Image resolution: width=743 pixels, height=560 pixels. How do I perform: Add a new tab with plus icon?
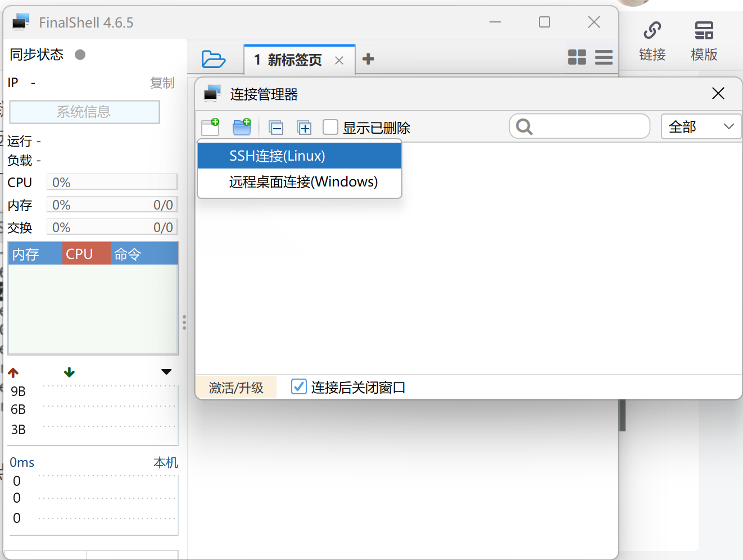tap(368, 59)
